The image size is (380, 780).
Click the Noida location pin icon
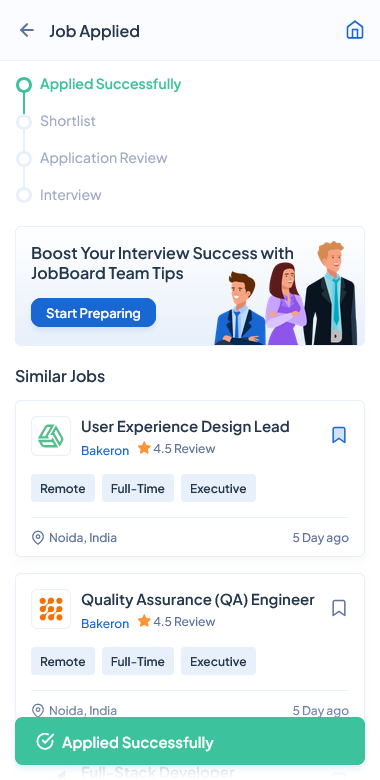pyautogui.click(x=38, y=538)
